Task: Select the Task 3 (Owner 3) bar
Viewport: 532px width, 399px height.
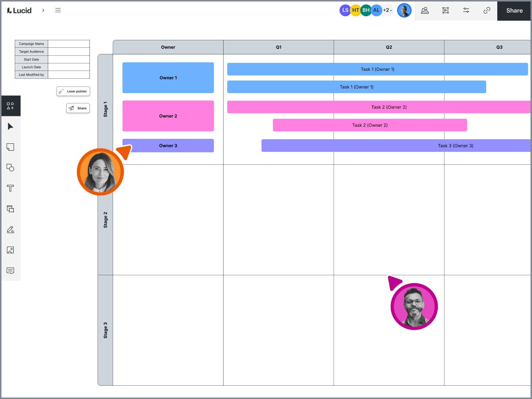Action: click(396, 146)
